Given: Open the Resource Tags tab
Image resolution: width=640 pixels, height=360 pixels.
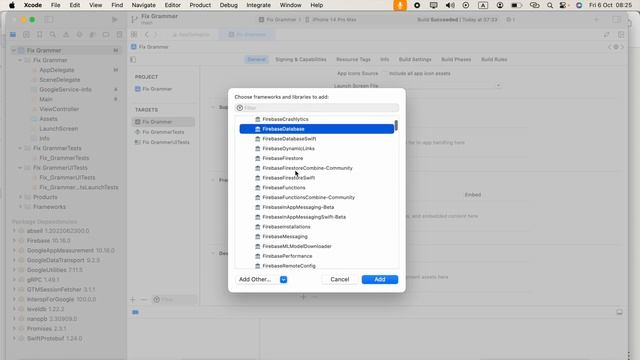Looking at the screenshot, I should [353, 60].
